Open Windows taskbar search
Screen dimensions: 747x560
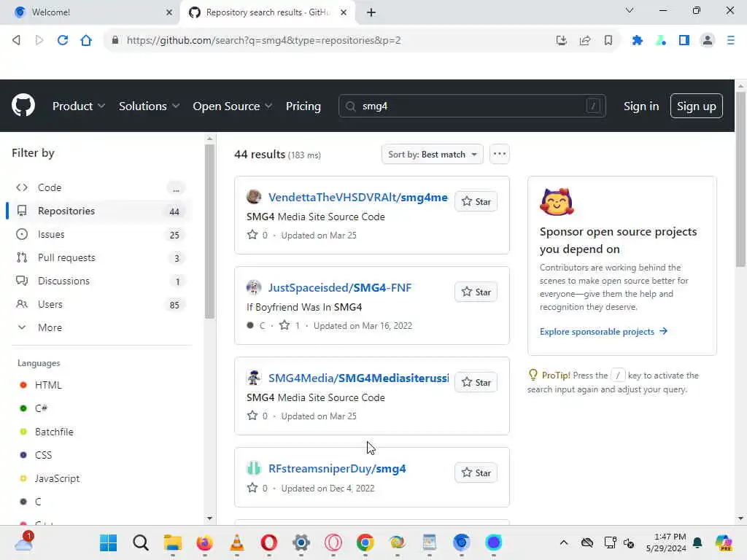[141, 542]
